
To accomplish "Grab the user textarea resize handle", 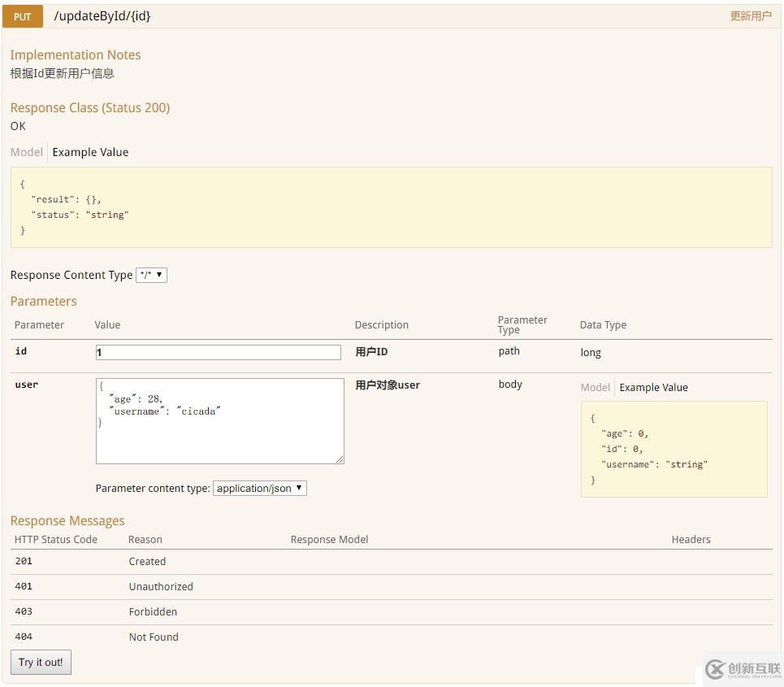I will tap(340, 459).
